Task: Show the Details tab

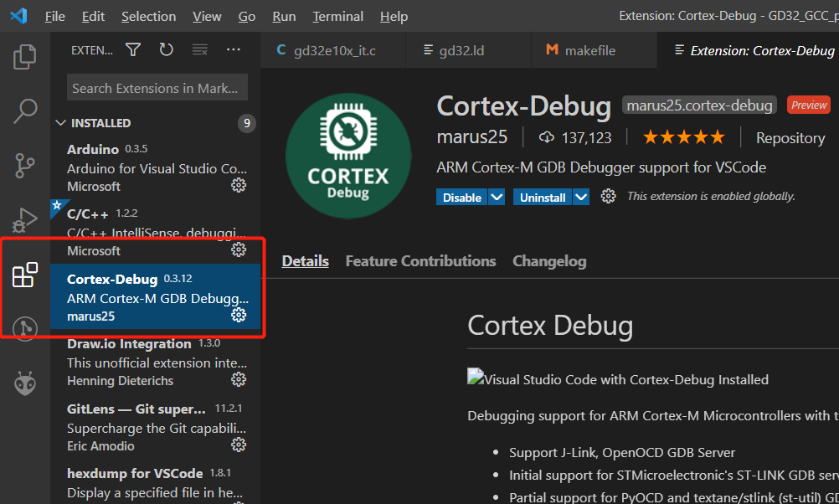Action: point(305,261)
